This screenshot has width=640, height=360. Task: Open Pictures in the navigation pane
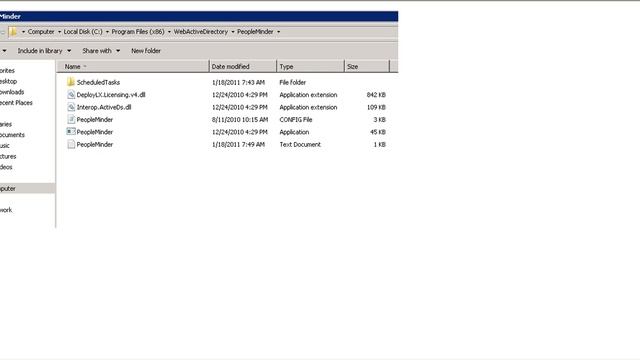(x=8, y=156)
